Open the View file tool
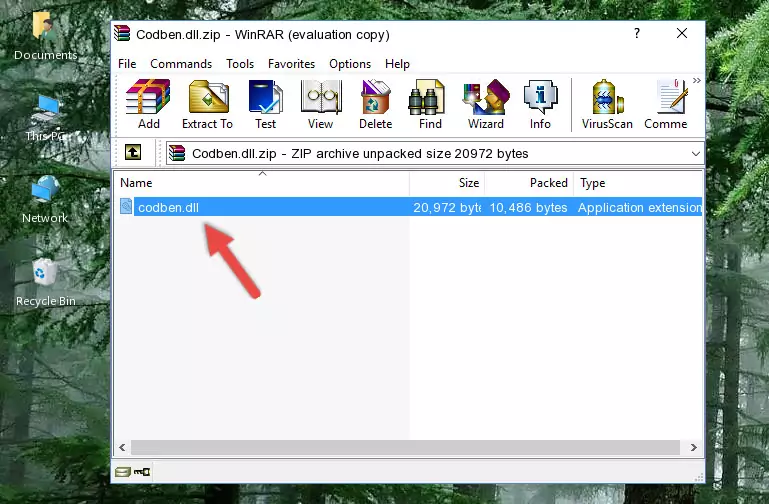Viewport: 769px width, 504px height. 321,104
